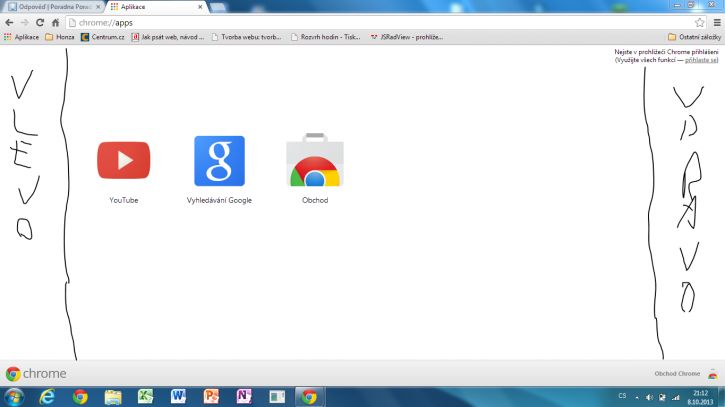Open the network signal tray icon
Viewport: 725px width, 407px height.
676,397
